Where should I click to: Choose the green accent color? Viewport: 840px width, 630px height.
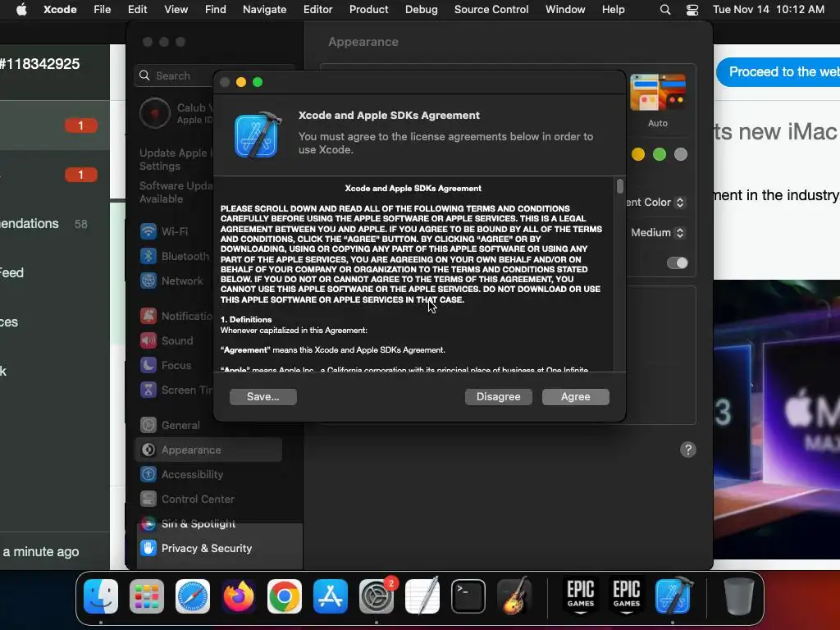(660, 155)
